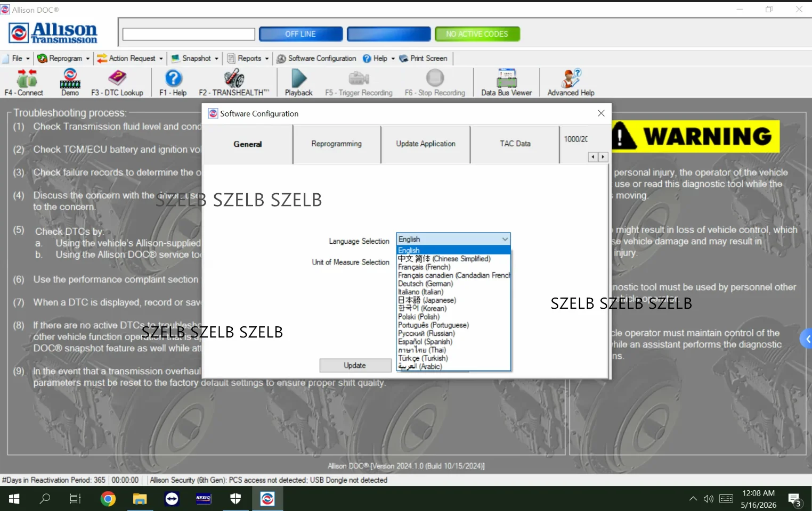
Task: Click the Print Screen toolbar item
Action: (x=423, y=59)
